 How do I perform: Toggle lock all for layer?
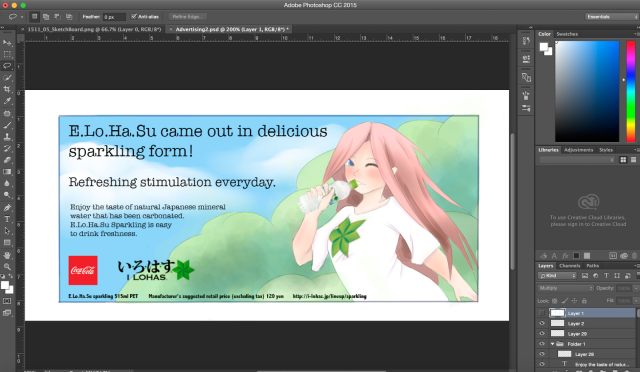[584, 301]
